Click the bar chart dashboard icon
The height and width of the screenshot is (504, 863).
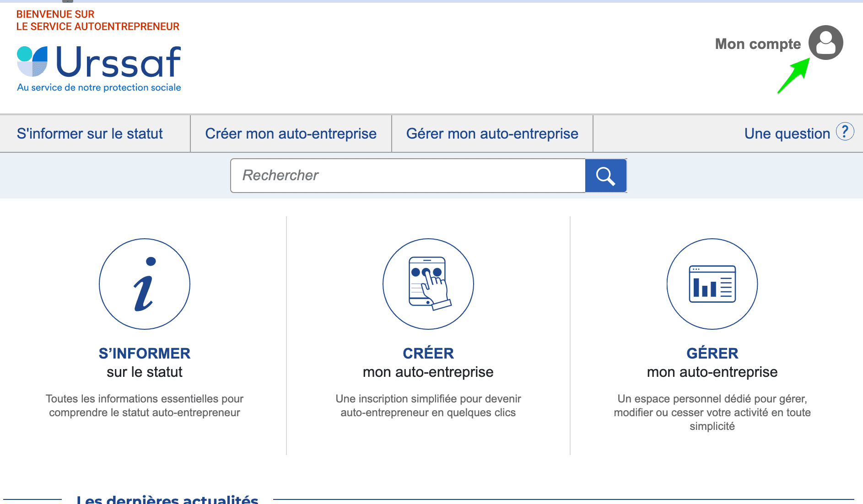[x=712, y=284]
